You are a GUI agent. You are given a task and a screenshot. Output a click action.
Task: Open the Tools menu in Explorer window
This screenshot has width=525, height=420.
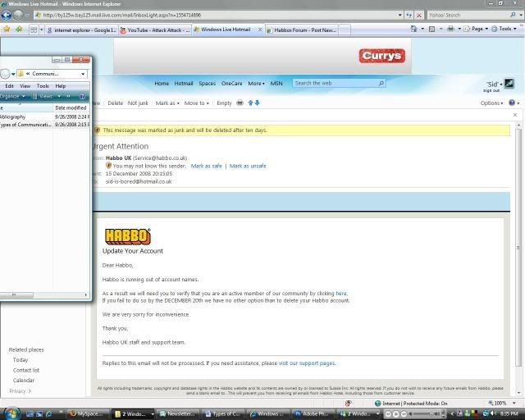click(43, 85)
